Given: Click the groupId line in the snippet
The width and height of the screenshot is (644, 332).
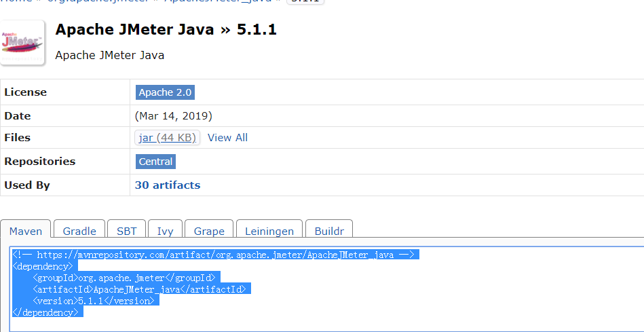Looking at the screenshot, I should coord(124,278).
